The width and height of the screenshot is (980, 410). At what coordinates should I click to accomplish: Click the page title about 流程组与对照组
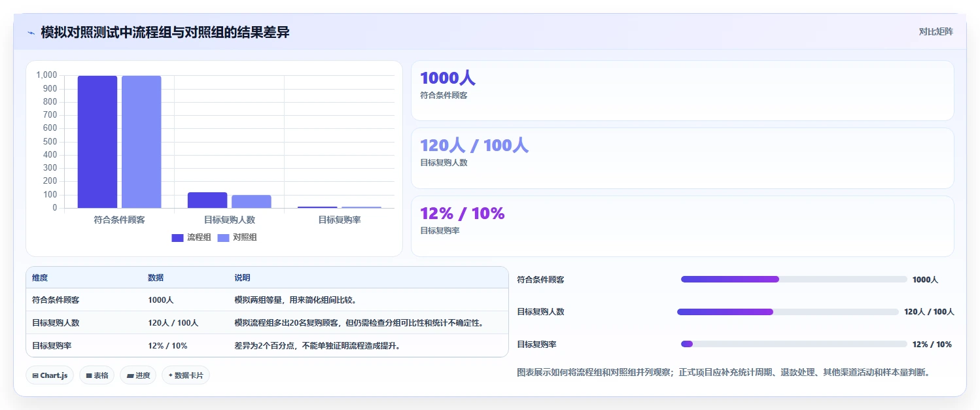coord(165,32)
